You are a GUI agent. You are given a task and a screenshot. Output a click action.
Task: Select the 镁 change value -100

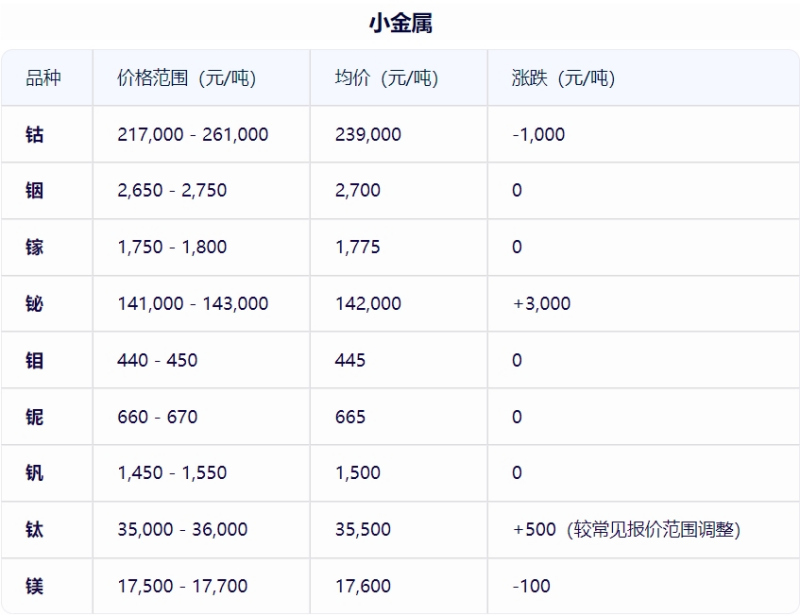pyautogui.click(x=531, y=586)
